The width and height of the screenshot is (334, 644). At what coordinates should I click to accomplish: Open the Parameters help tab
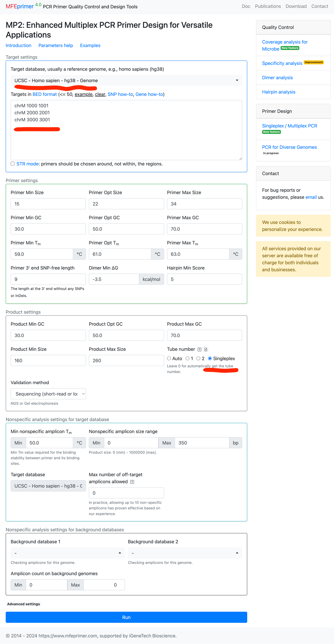tap(56, 45)
